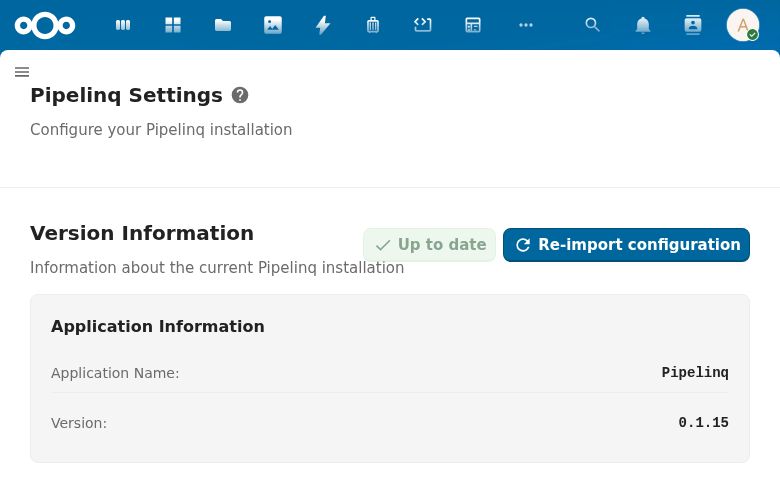
Task: Click the Pipelinq Settings heading
Action: point(126,95)
